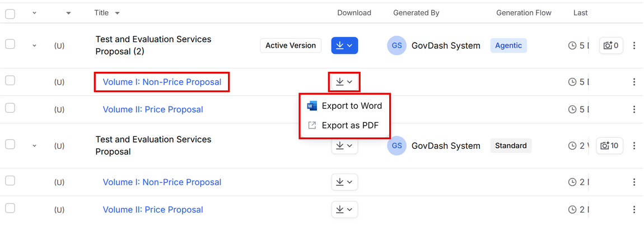
Task: Click the title Test and Evaluation Services Proposal (2)
Action: (153, 45)
